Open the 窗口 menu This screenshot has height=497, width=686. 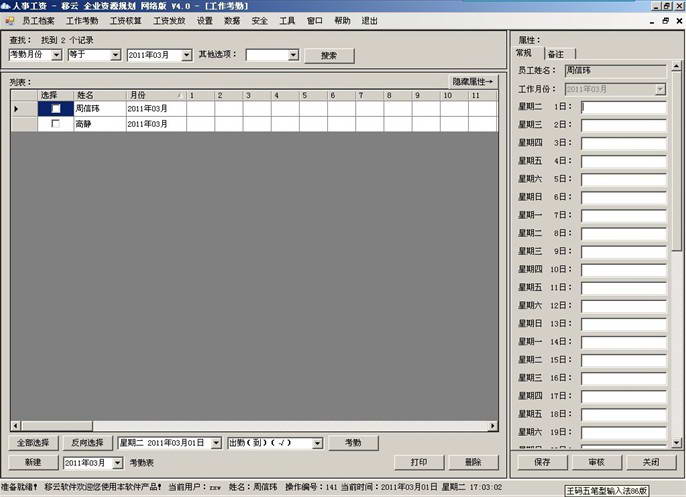tap(315, 21)
